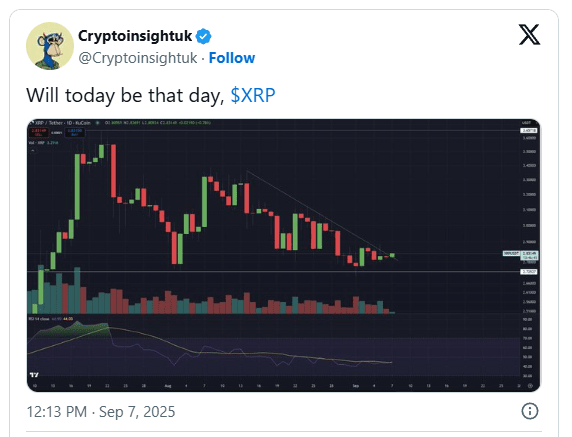Screen dimensions: 572x437
Task: Click the Aug label on time axis
Action: pyautogui.click(x=168, y=386)
